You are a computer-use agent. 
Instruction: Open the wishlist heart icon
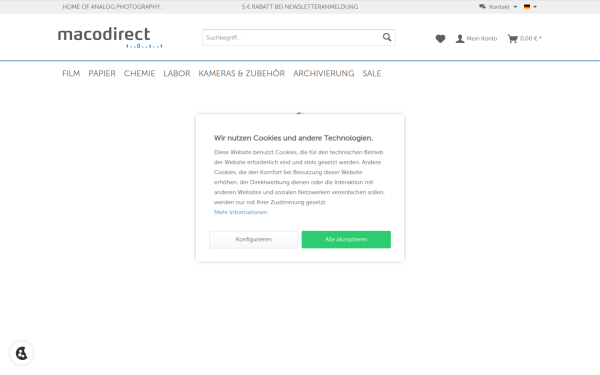(x=440, y=39)
